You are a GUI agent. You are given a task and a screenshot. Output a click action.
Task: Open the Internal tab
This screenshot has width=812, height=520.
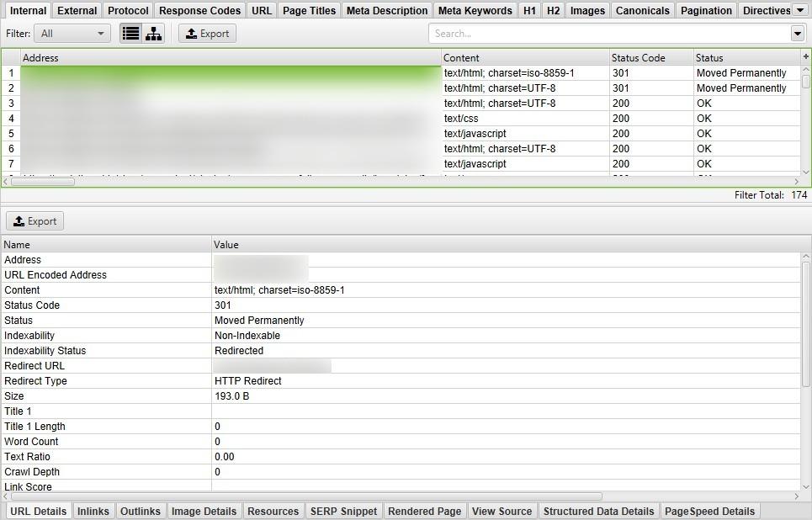pyautogui.click(x=28, y=10)
